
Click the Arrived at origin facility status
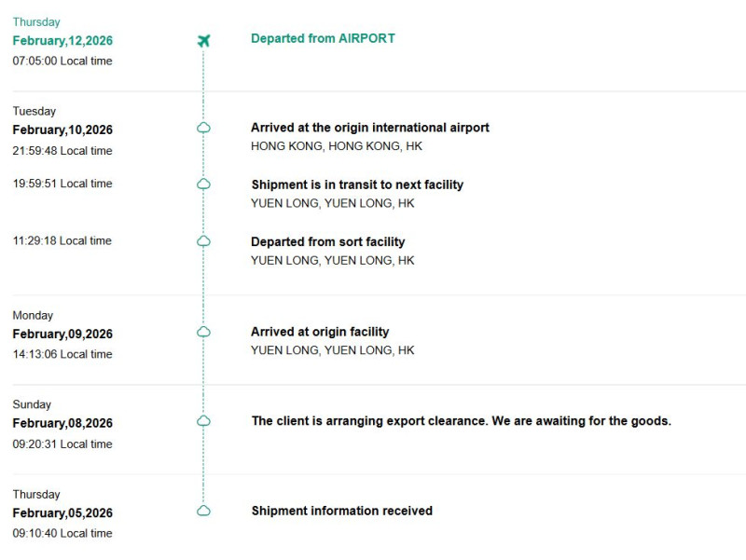320,332
